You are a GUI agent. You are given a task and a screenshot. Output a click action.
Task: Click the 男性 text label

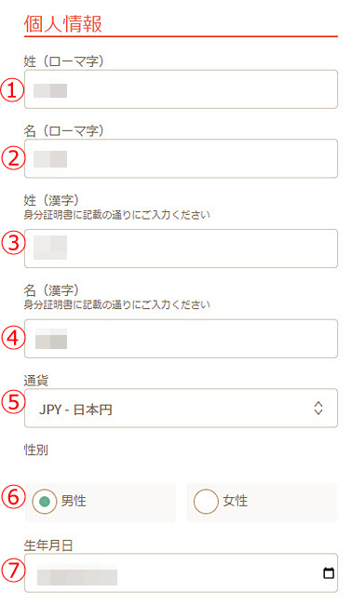point(74,501)
